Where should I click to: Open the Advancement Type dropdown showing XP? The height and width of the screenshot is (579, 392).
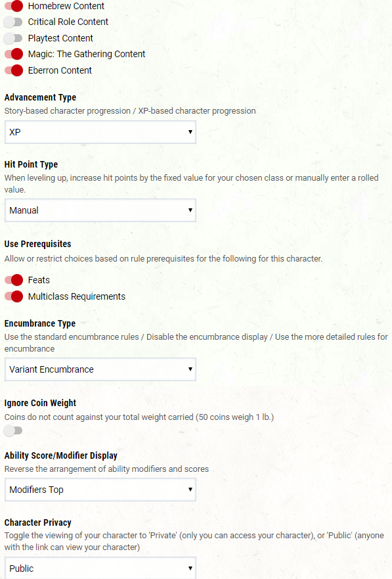(x=100, y=132)
